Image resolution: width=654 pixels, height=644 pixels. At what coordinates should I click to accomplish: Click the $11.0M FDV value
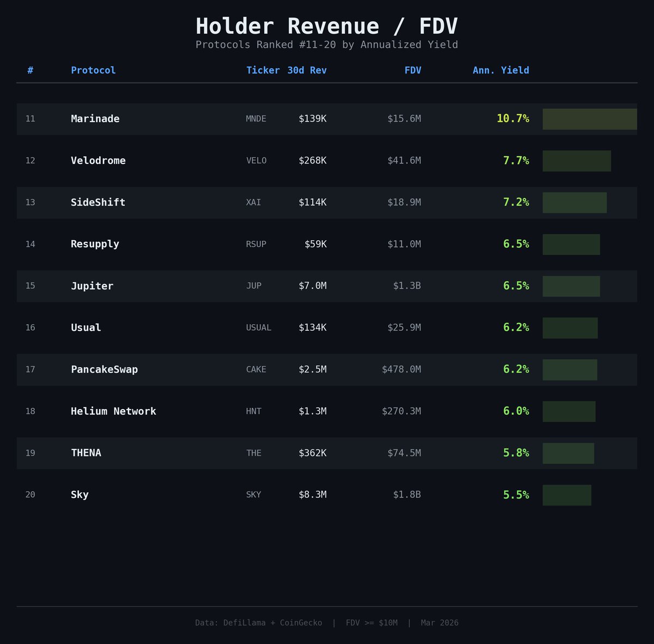(404, 244)
